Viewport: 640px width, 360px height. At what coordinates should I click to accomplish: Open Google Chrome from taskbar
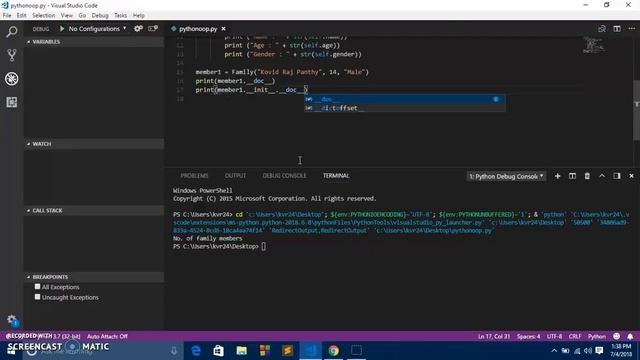(333, 351)
